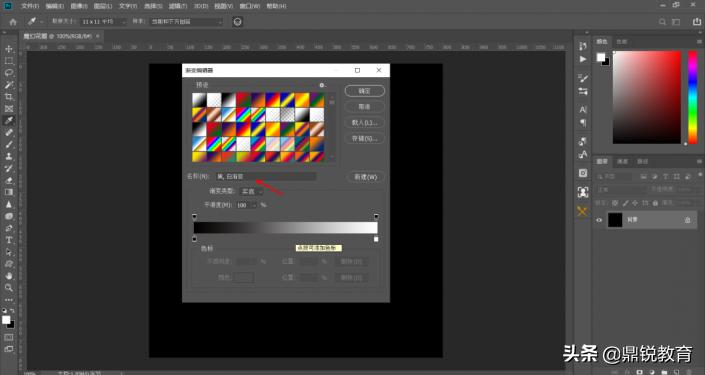Image resolution: width=705 pixels, height=375 pixels.
Task: Select the Brush tool
Action: tap(9, 144)
